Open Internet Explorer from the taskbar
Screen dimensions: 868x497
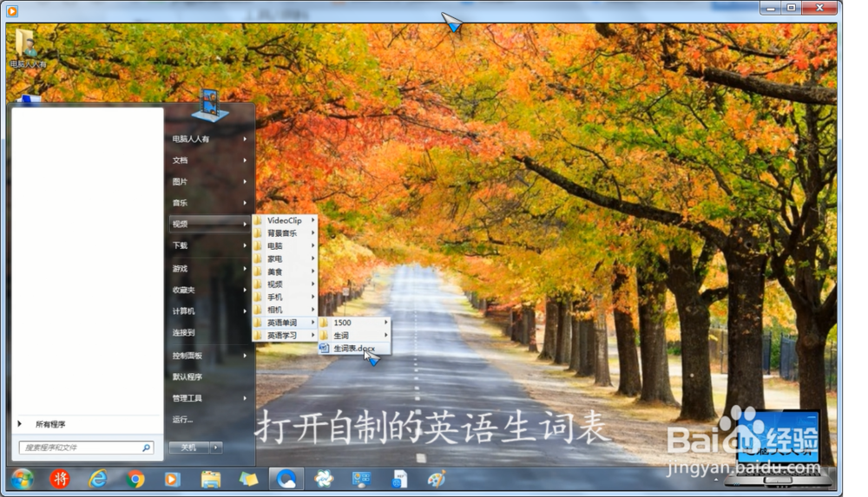[98, 479]
